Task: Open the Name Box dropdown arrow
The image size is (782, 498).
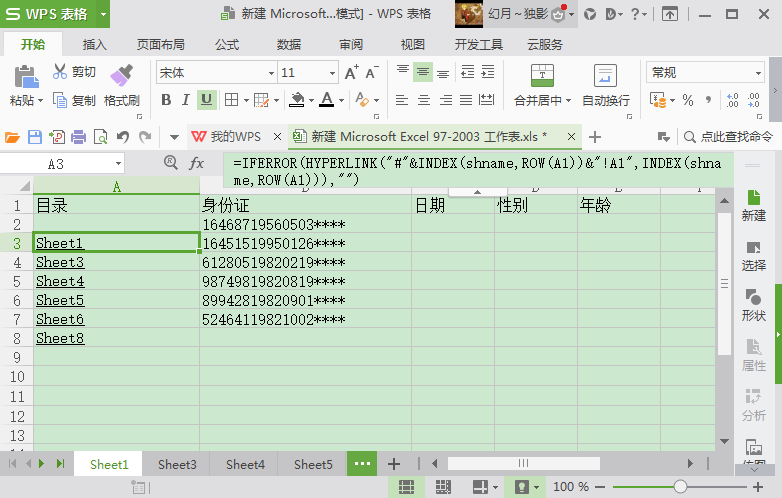Action: (x=118, y=164)
